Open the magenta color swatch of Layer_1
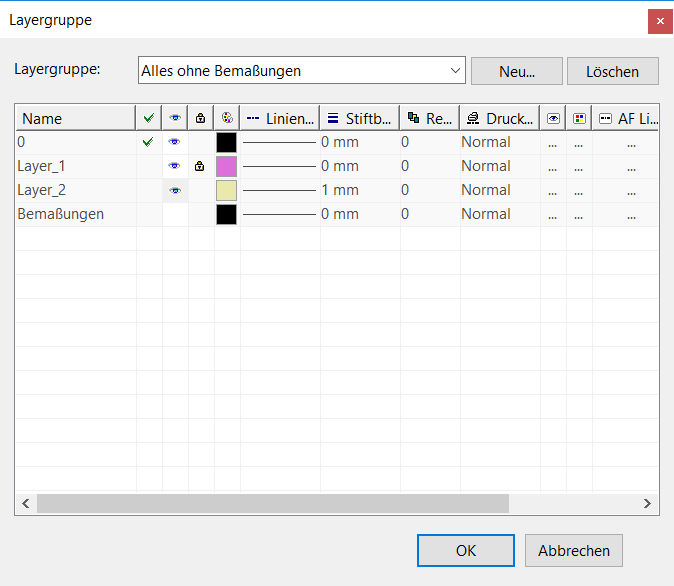The height and width of the screenshot is (586, 674). click(x=227, y=166)
